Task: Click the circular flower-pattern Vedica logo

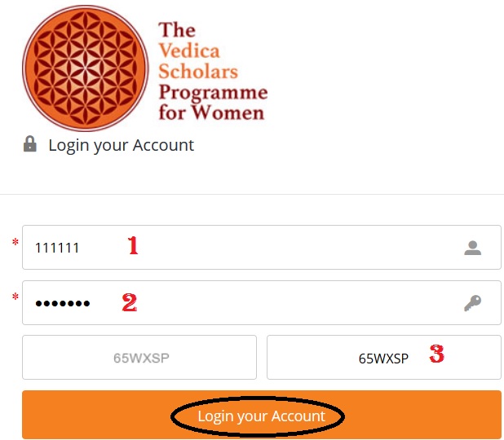Action: click(x=86, y=68)
